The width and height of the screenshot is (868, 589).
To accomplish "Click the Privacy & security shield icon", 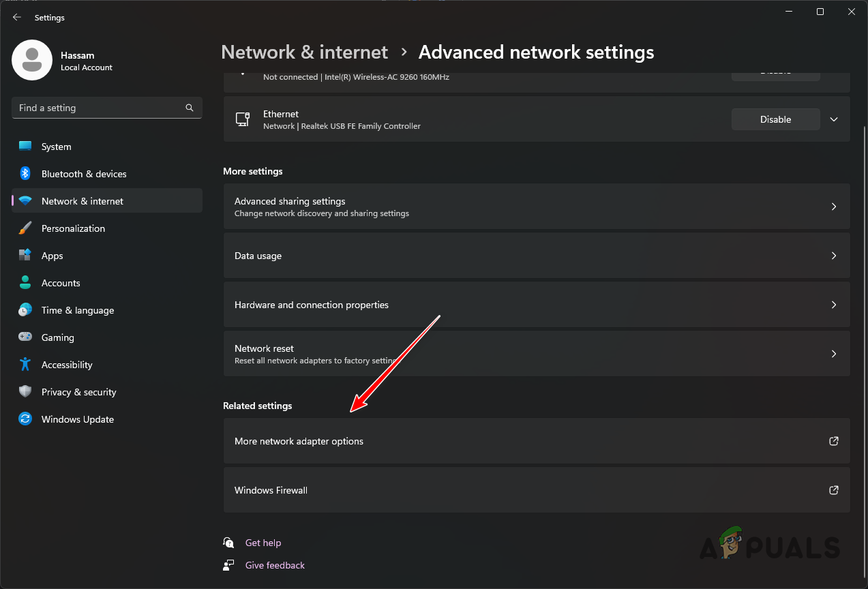I will (25, 391).
